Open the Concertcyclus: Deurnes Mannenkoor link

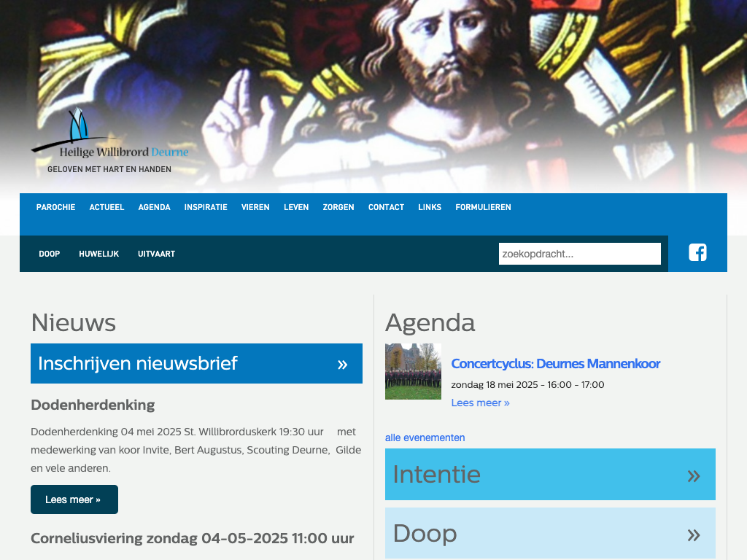coord(555,364)
